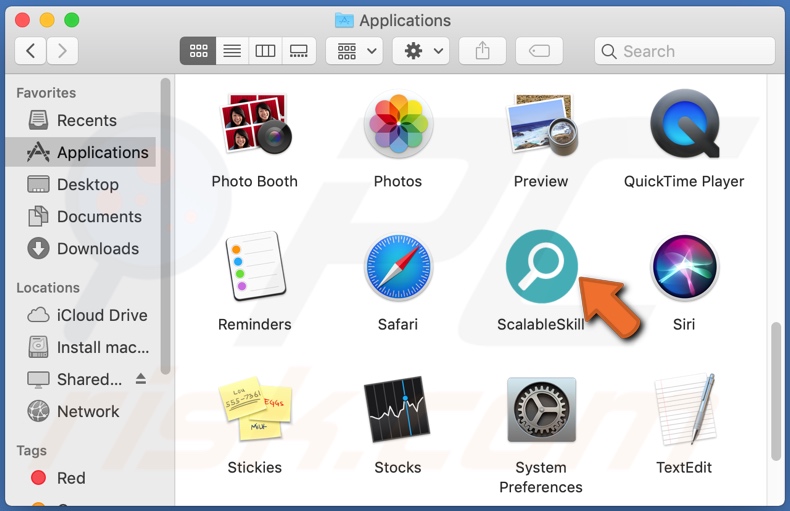
Task: Click the Edit Tags toolbar button
Action: tap(539, 51)
